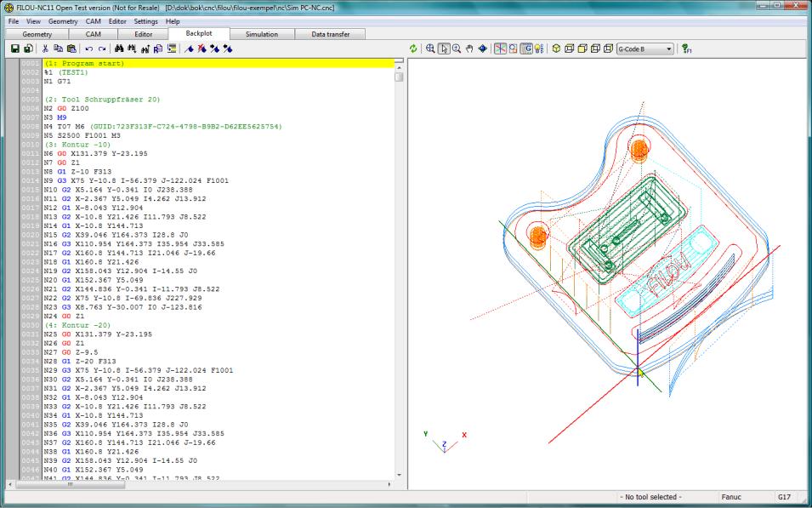Open the File menu
The width and height of the screenshot is (812, 508).
14,21
